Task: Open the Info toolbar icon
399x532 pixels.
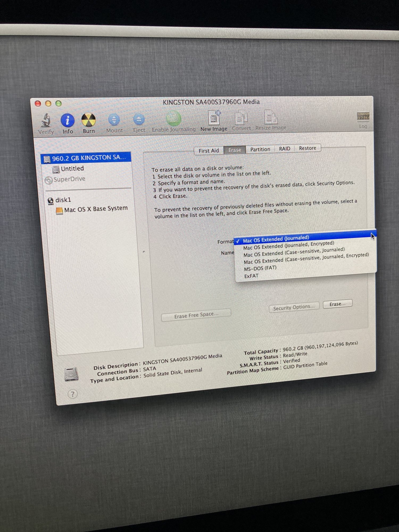Action: [x=68, y=120]
